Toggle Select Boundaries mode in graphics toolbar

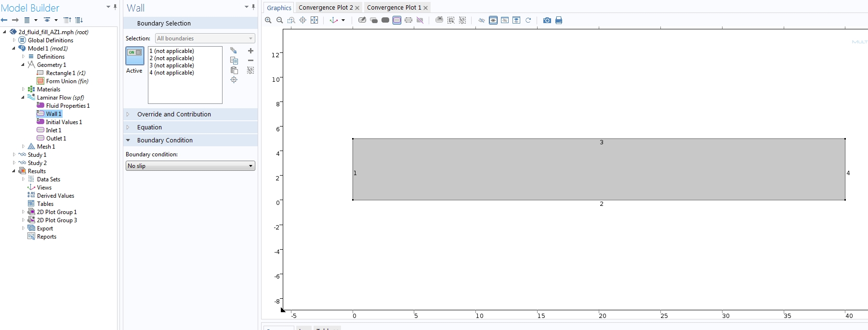[397, 20]
